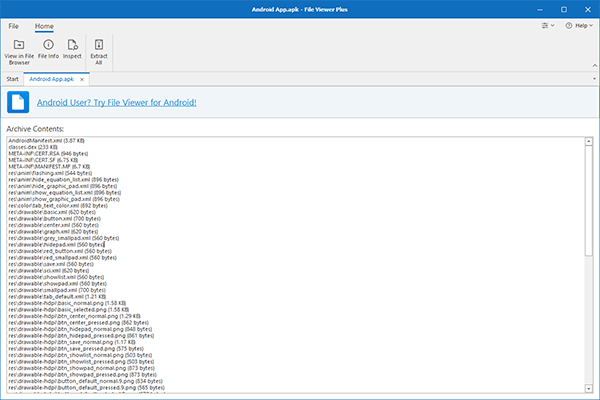This screenshot has height=400, width=600.
Task: Select btn_showlist_pressed.png entry
Action: tap(81, 362)
